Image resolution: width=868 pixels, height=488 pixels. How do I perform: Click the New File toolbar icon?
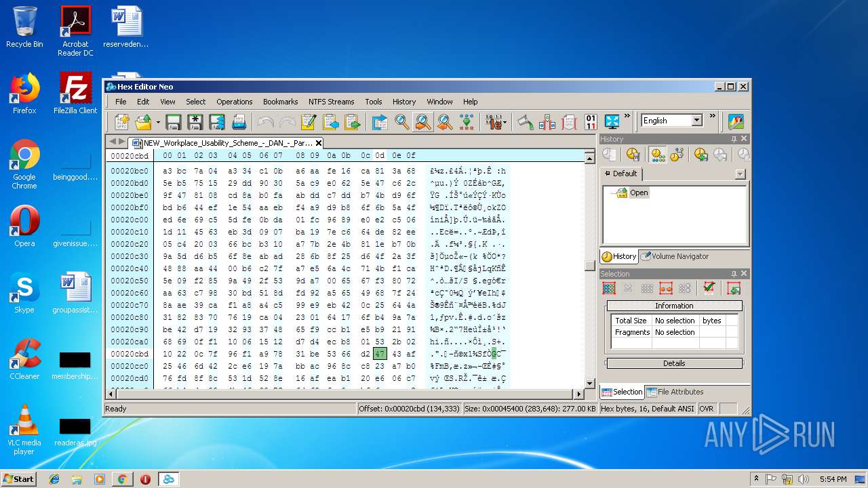122,122
